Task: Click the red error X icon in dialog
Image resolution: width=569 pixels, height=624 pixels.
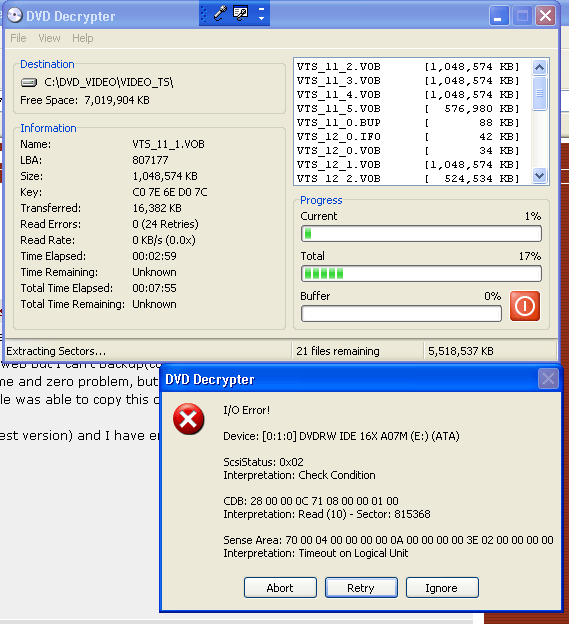Action: pyautogui.click(x=189, y=419)
